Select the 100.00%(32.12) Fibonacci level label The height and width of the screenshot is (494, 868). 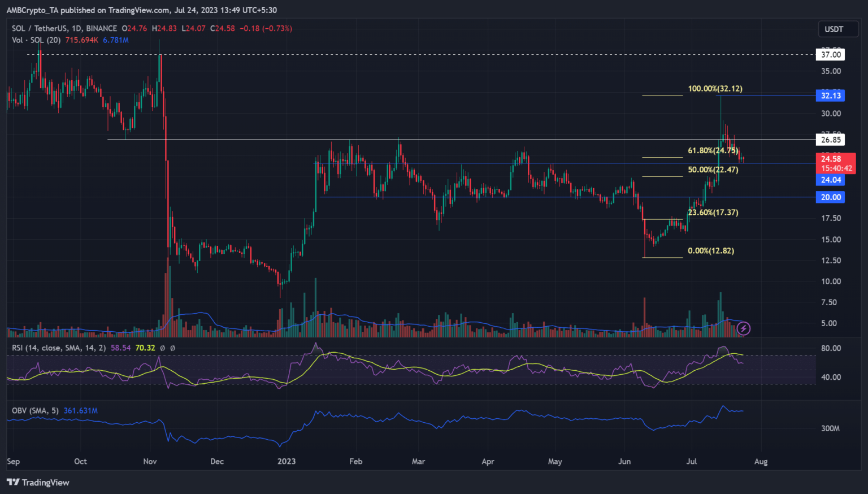(x=715, y=89)
